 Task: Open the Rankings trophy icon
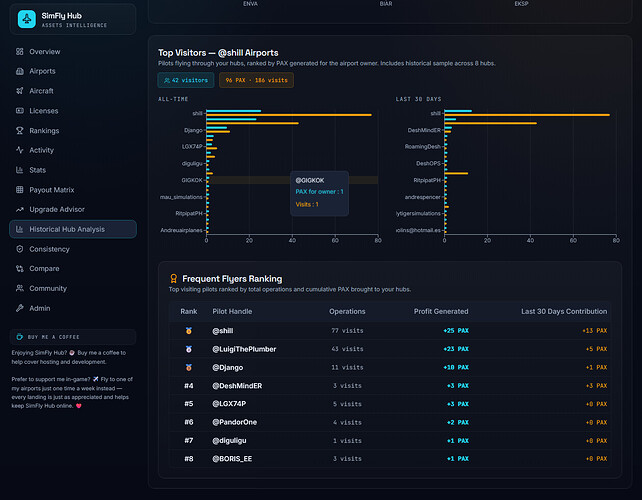[x=20, y=131]
